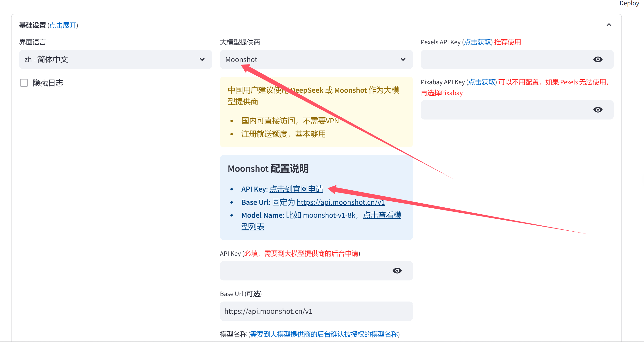
Task: Open the https://api.moonshot.cn/v1 link
Action: (x=340, y=202)
